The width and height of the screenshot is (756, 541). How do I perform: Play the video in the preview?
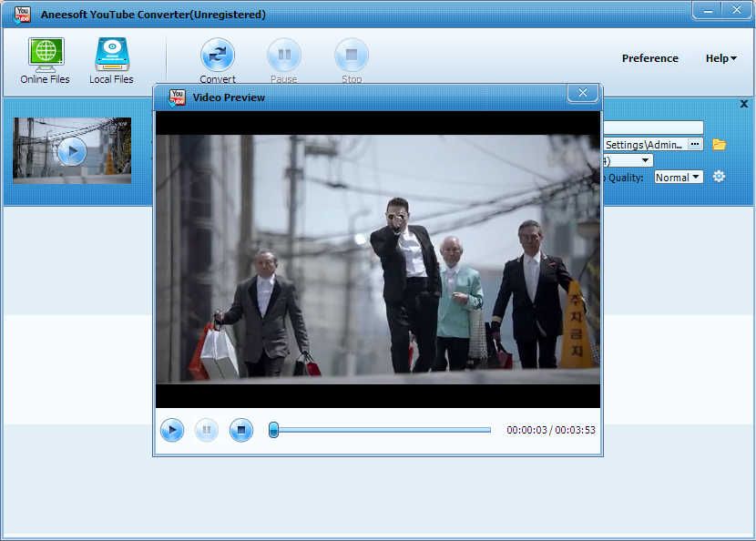172,430
